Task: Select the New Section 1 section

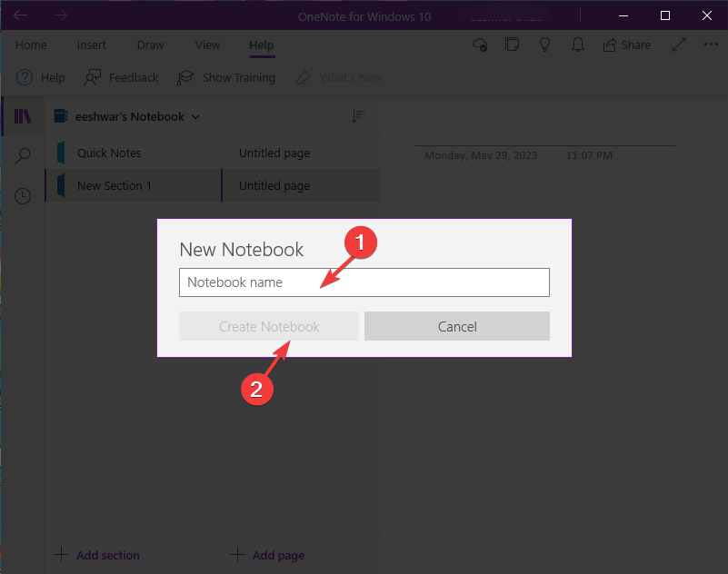Action: pyautogui.click(x=133, y=185)
